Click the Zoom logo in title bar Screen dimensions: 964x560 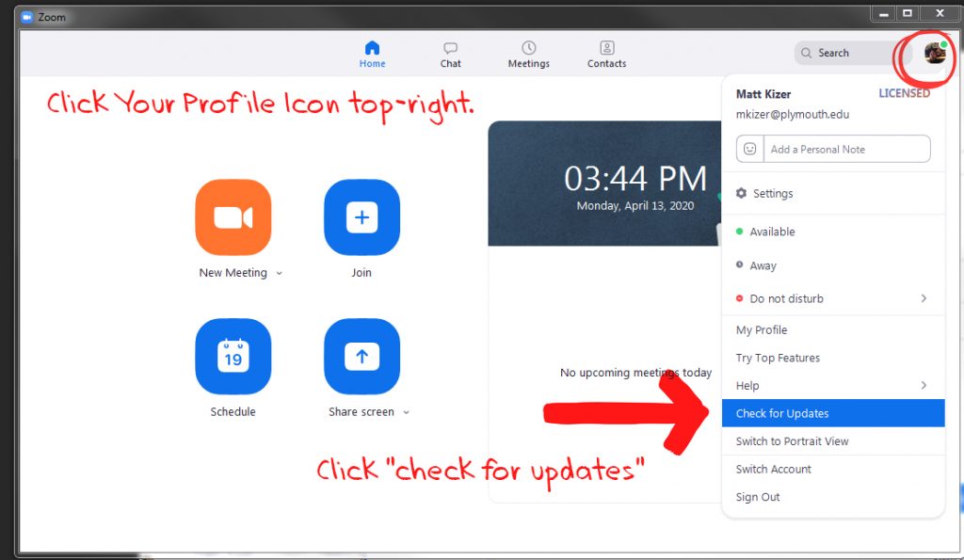click(x=26, y=17)
